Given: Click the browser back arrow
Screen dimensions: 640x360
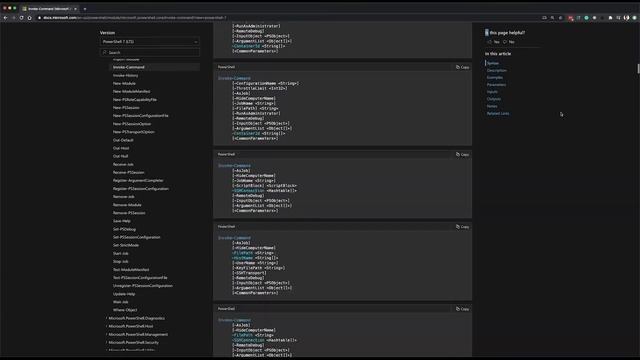Looking at the screenshot, I should point(5,18).
